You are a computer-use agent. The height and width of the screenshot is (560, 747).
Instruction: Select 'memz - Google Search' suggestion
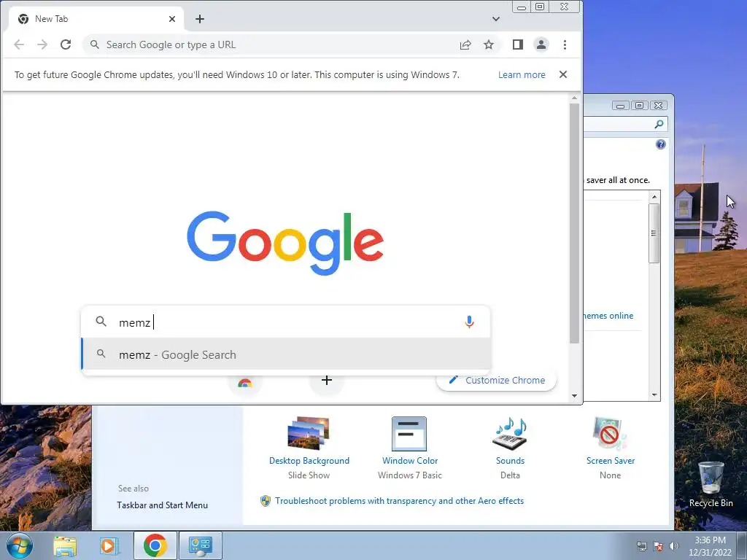pyautogui.click(x=286, y=354)
